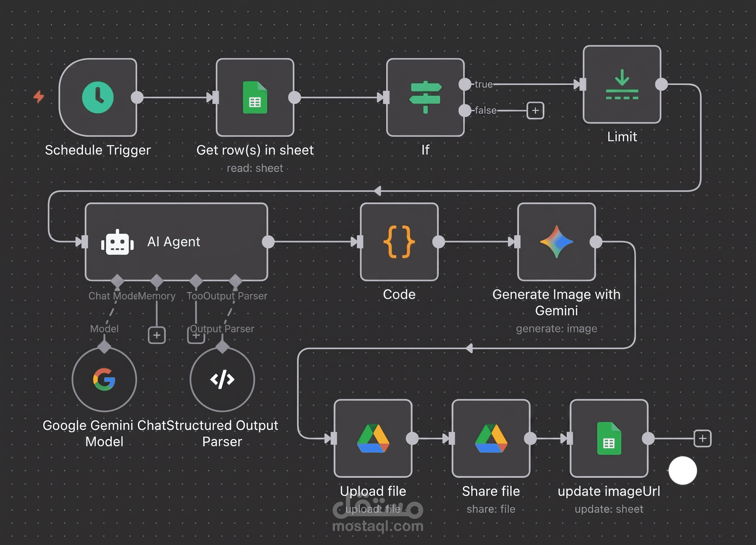Click the "Schedule Trigger" node label
This screenshot has width=756, height=545.
(98, 150)
